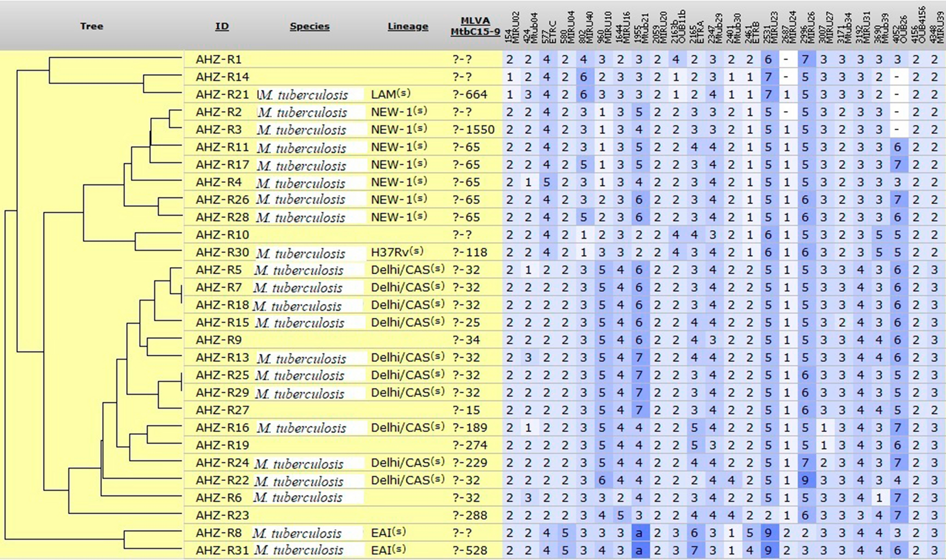The height and width of the screenshot is (560, 946).
Task: Click the LAM(s) lineage entry
Action: 391,94
